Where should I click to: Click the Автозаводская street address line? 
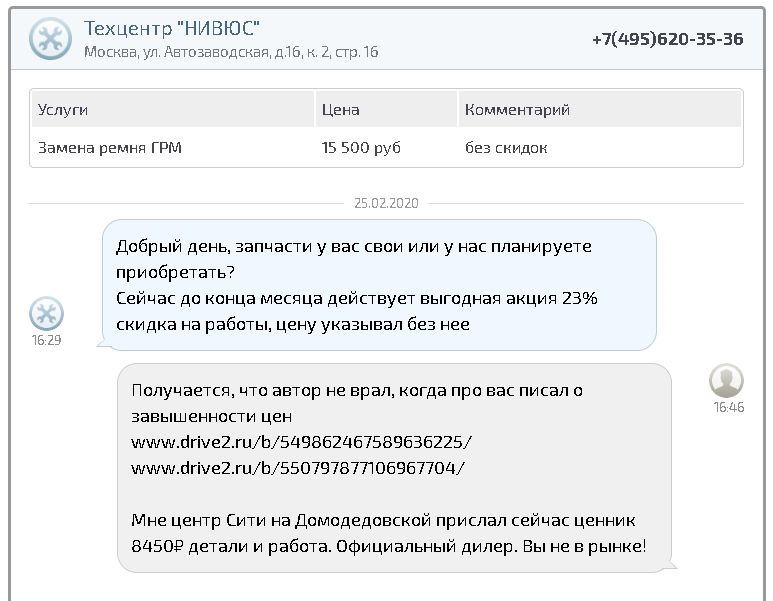click(x=231, y=52)
